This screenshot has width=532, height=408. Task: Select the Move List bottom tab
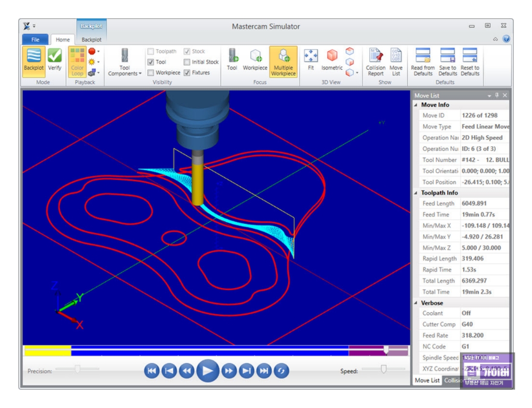coord(427,380)
